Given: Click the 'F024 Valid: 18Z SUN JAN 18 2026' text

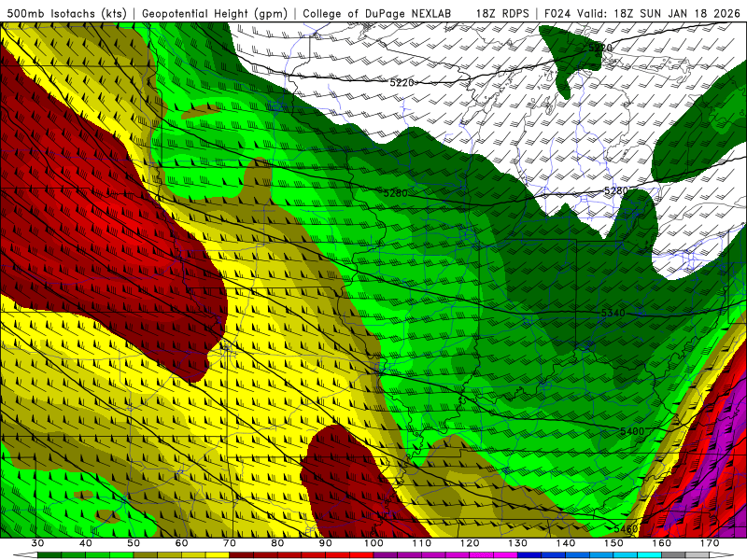Looking at the screenshot, I should [x=642, y=13].
